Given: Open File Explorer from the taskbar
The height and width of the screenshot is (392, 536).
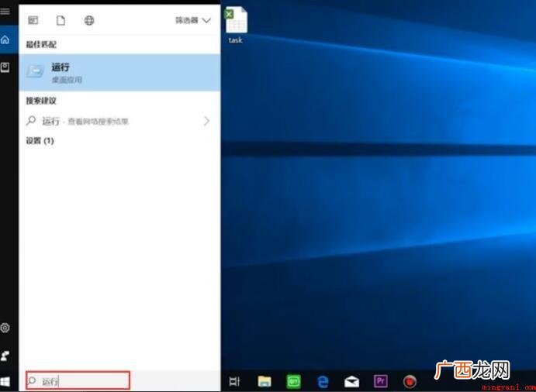Looking at the screenshot, I should [265, 381].
